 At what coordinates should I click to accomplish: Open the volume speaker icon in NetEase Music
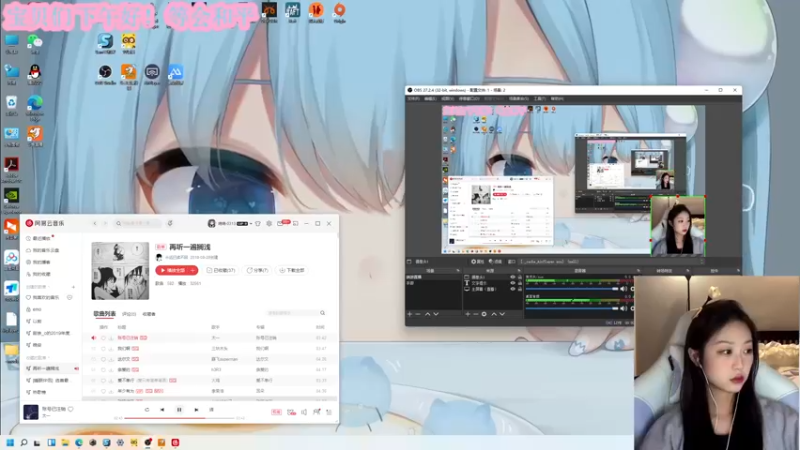click(x=304, y=412)
